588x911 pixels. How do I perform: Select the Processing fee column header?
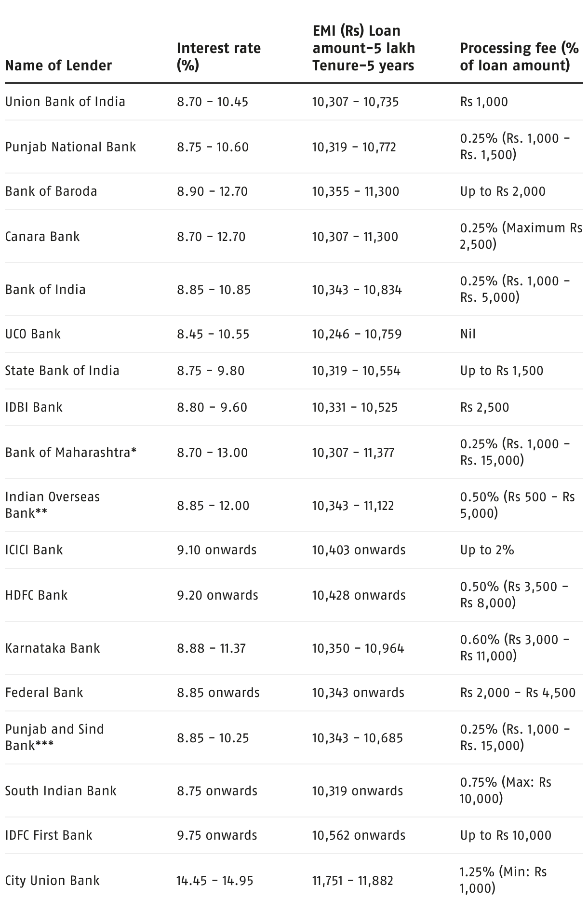(519, 57)
